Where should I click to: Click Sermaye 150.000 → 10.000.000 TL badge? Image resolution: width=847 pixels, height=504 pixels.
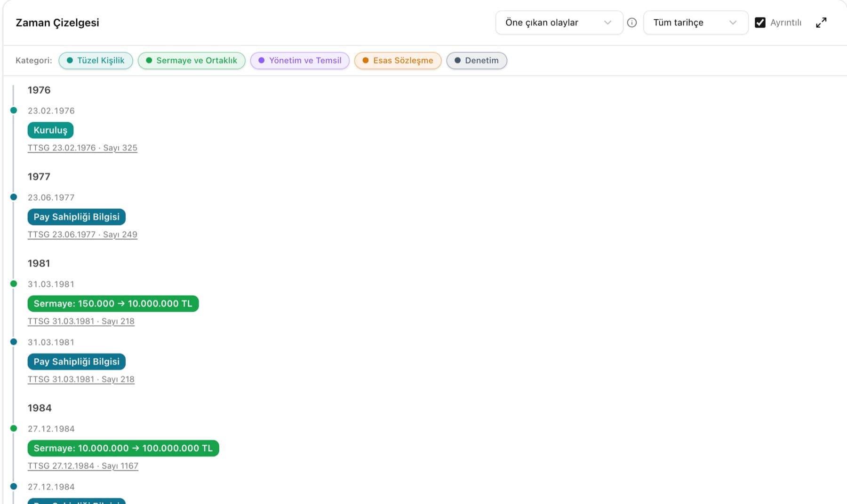[113, 304]
